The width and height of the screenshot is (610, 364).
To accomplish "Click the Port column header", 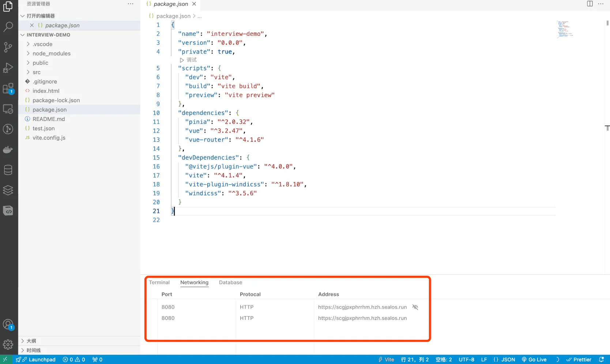I will 167,294.
